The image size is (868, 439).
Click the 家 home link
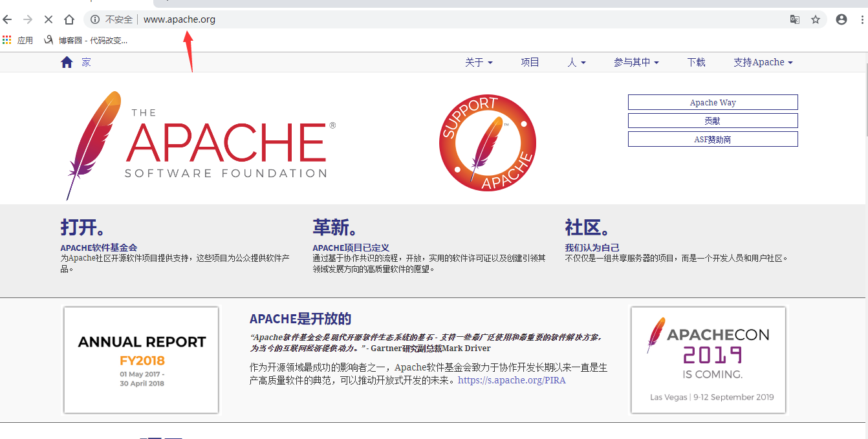point(86,62)
